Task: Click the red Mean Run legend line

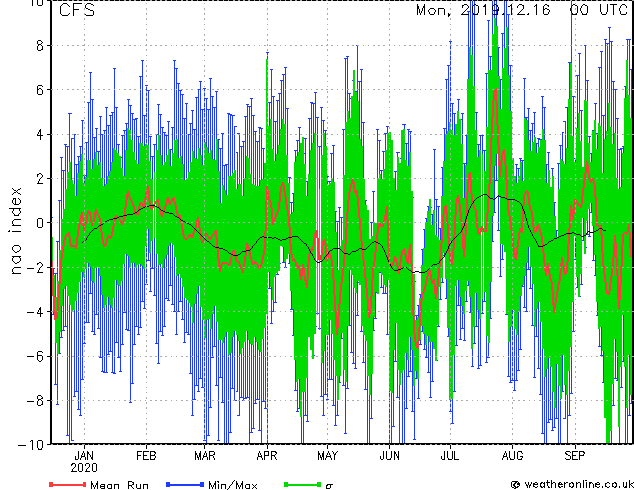Action: 67,484
